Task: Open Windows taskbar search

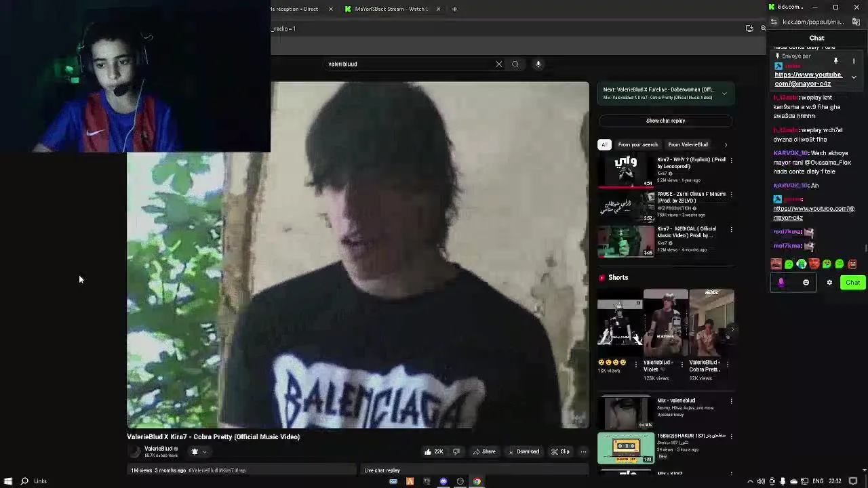Action: point(24,481)
